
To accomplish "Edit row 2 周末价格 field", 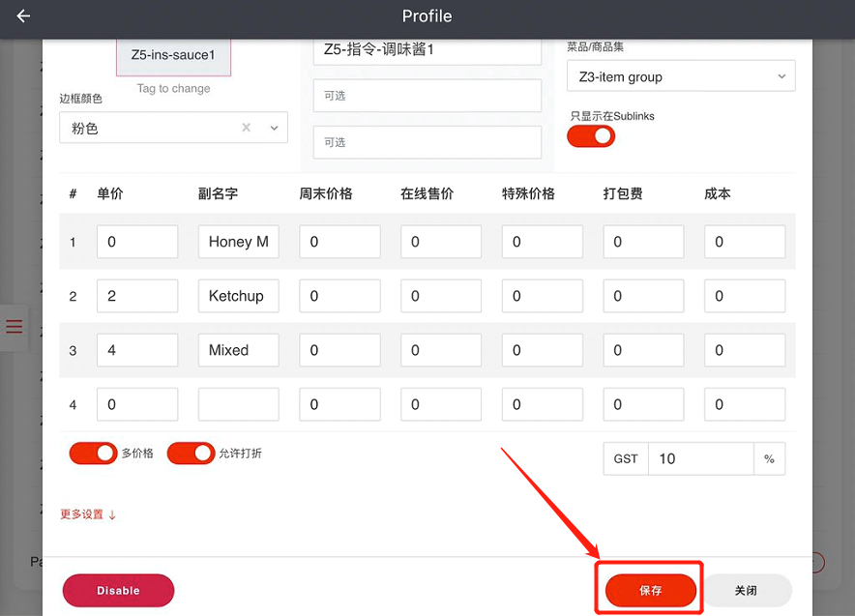I will 339,296.
